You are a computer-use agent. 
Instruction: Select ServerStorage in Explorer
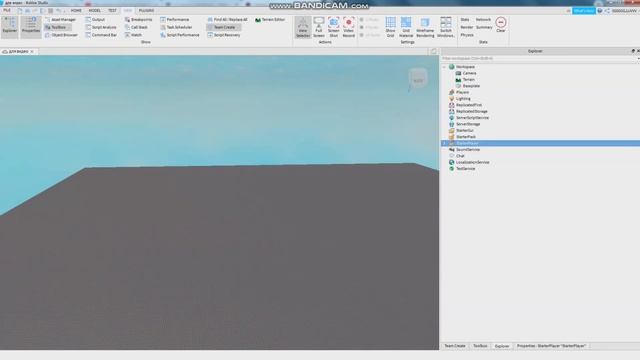click(468, 124)
